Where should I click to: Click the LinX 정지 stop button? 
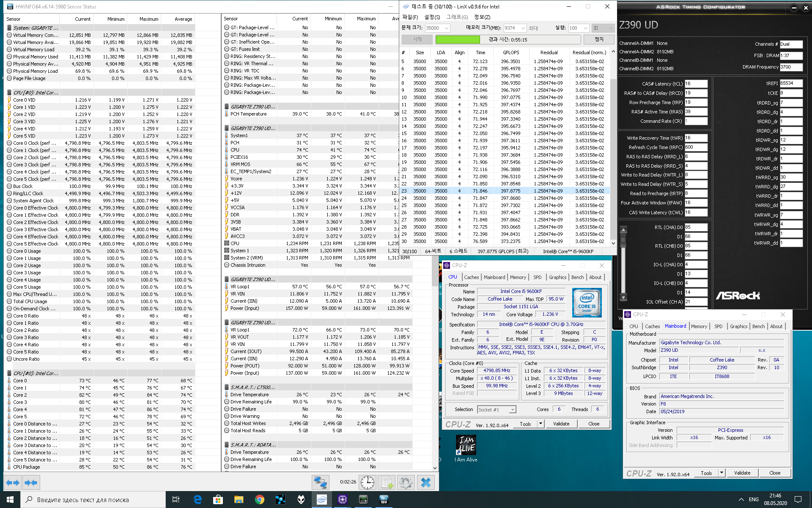[599, 39]
